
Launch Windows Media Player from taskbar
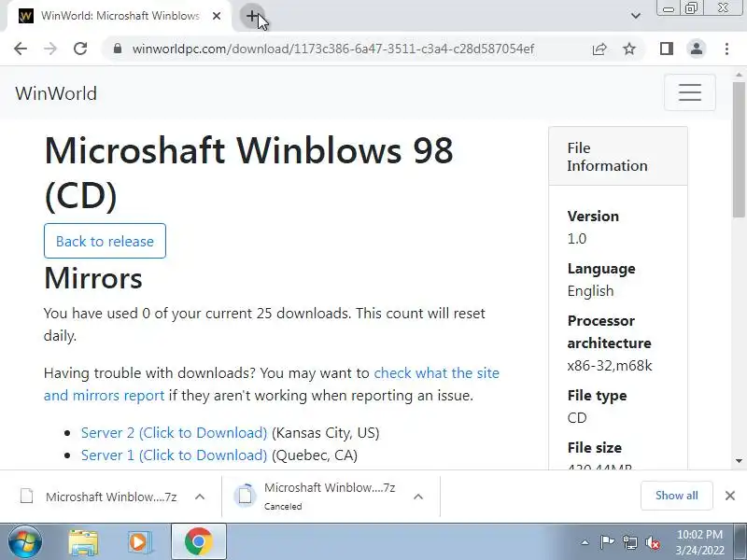pyautogui.click(x=139, y=542)
